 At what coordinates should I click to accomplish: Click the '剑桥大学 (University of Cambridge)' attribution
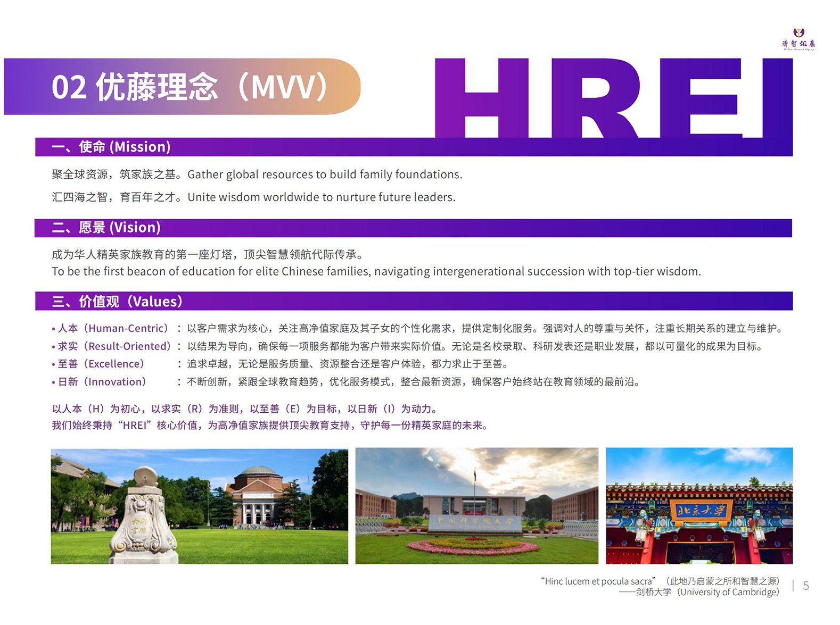pos(699,592)
